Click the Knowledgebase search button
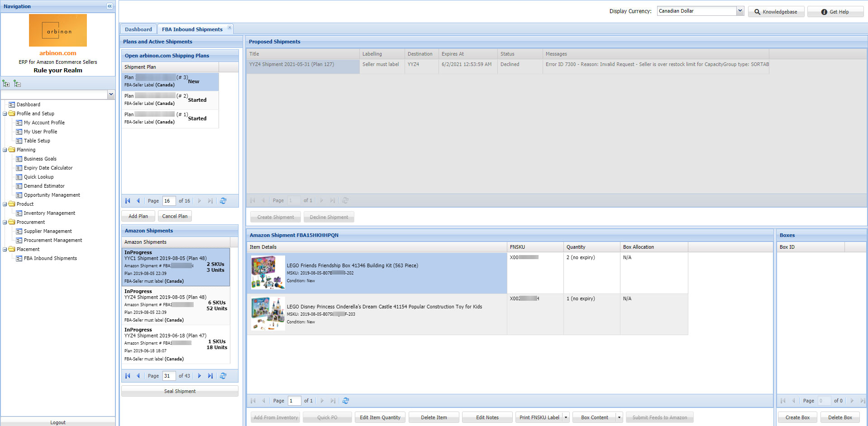The image size is (868, 426). [776, 12]
